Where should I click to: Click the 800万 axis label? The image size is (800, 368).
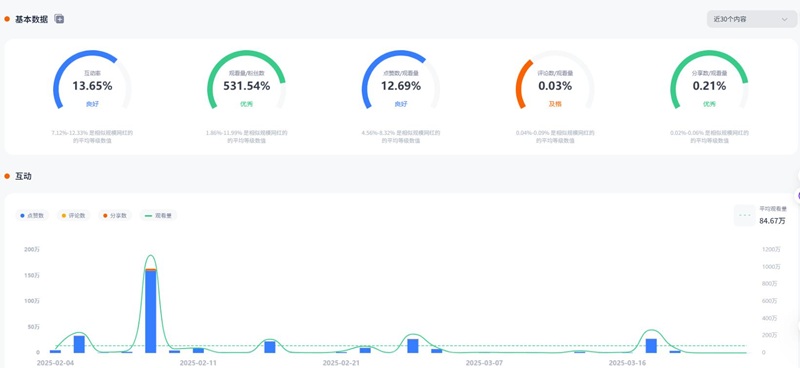(771, 284)
